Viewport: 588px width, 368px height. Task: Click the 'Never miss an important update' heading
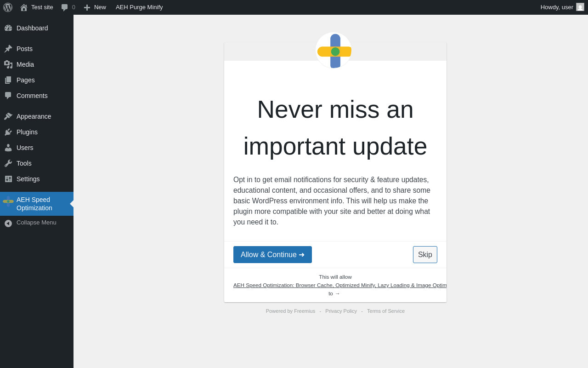pos(335,128)
